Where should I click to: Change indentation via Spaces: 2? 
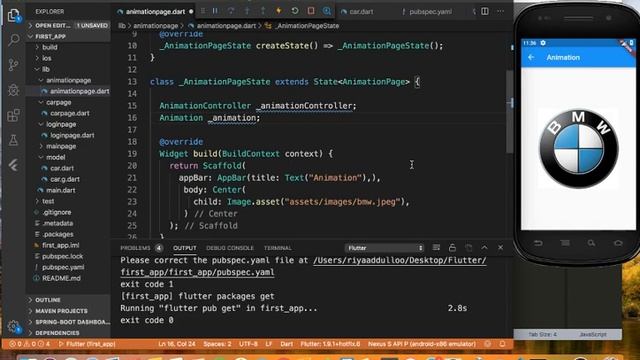tap(217, 344)
